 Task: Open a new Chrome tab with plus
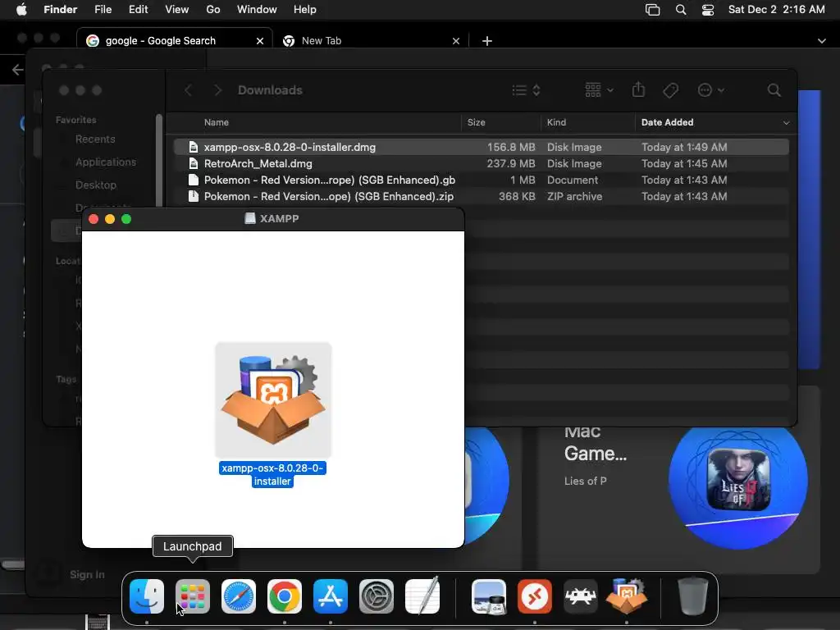[487, 41]
